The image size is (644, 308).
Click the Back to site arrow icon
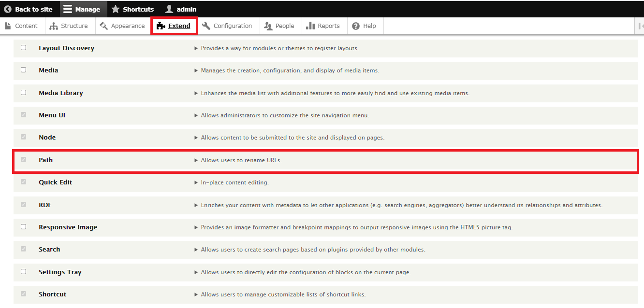tap(8, 9)
